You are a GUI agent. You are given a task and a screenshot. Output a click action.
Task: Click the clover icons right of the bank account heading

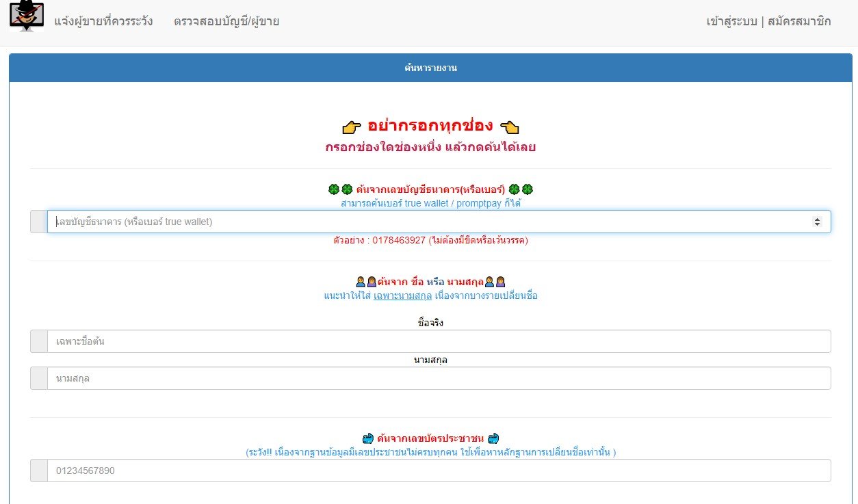[521, 189]
